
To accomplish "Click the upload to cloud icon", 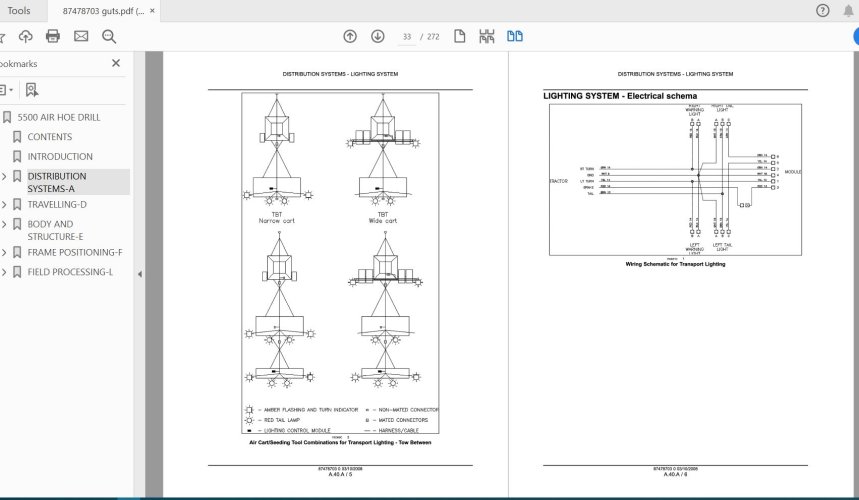I will (x=26, y=37).
